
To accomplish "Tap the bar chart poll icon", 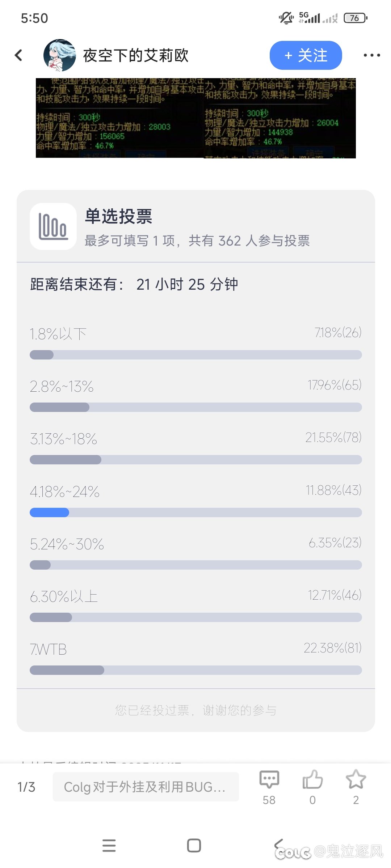I will click(x=53, y=226).
